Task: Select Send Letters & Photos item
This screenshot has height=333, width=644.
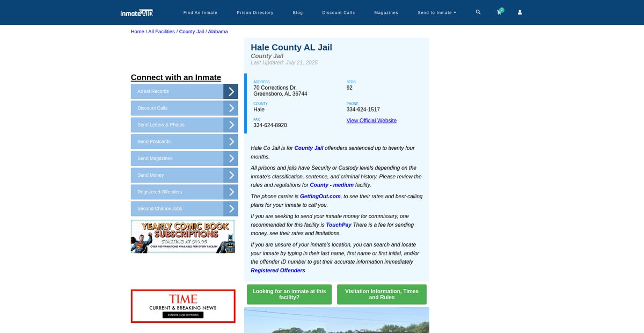Action: tap(177, 125)
